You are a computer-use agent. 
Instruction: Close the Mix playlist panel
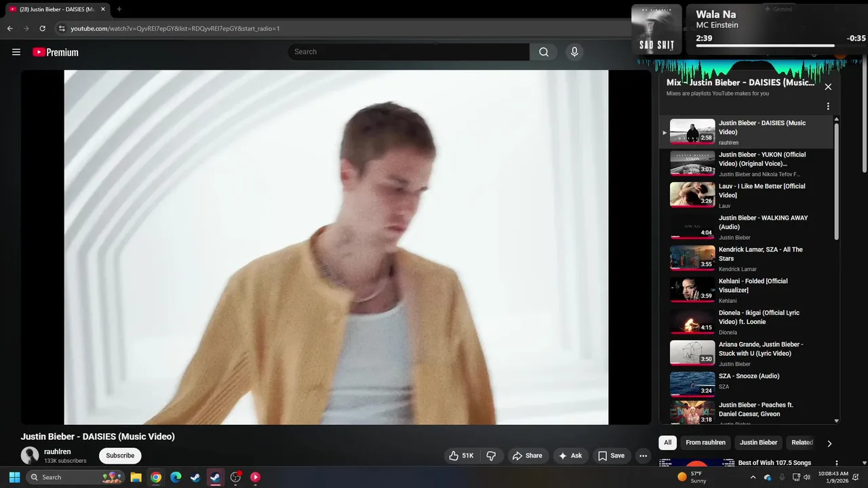pos(828,87)
